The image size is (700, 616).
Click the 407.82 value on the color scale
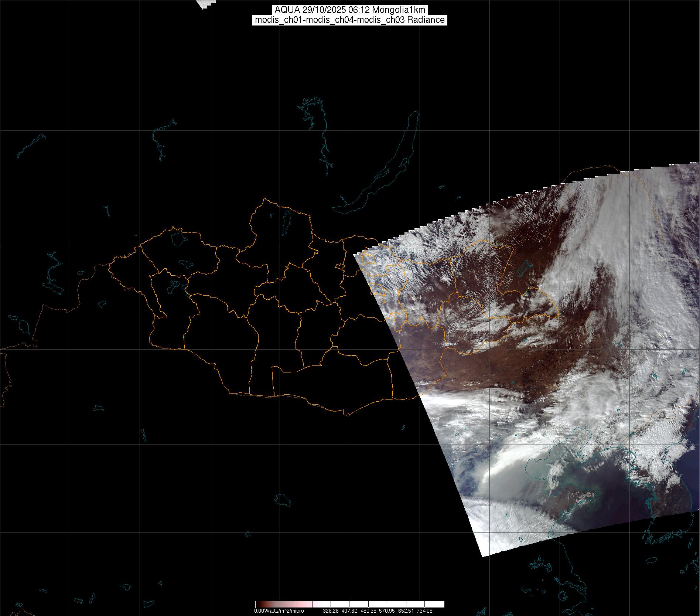[x=349, y=611]
